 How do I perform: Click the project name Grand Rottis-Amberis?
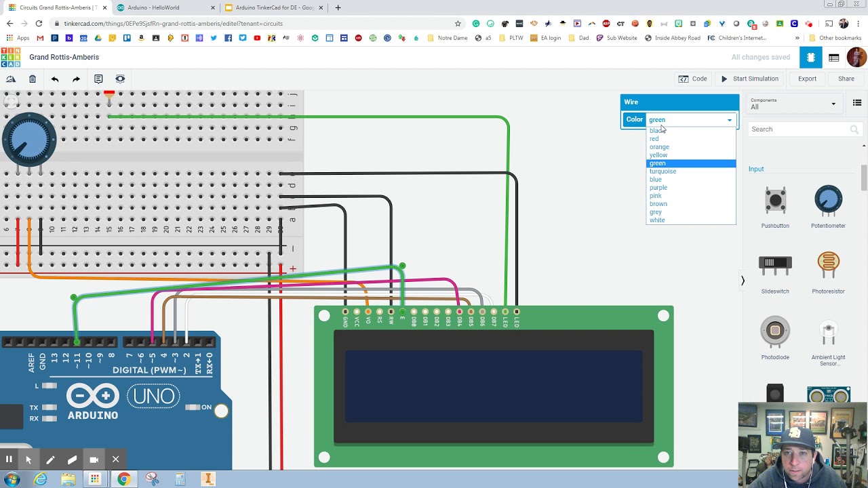64,58
